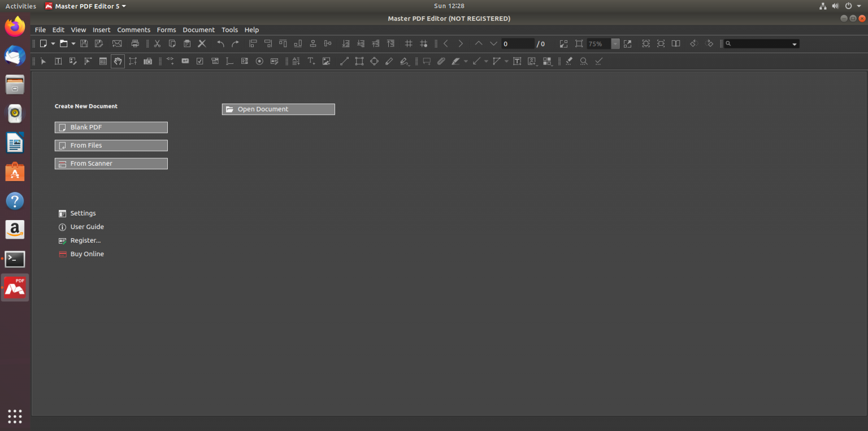Expand the zoom level 75% dropdown
This screenshot has height=431, width=868.
615,43
